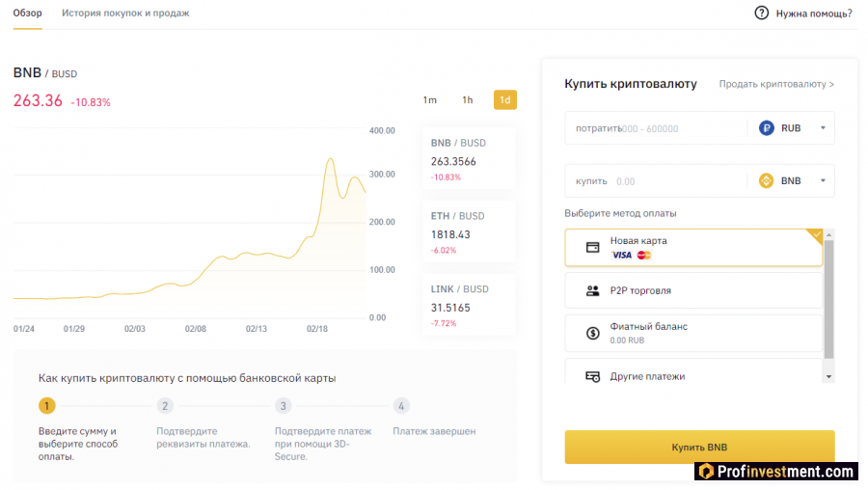This screenshot has height=490, width=868.
Task: Click the 01/24 date axis label
Action: [x=24, y=329]
